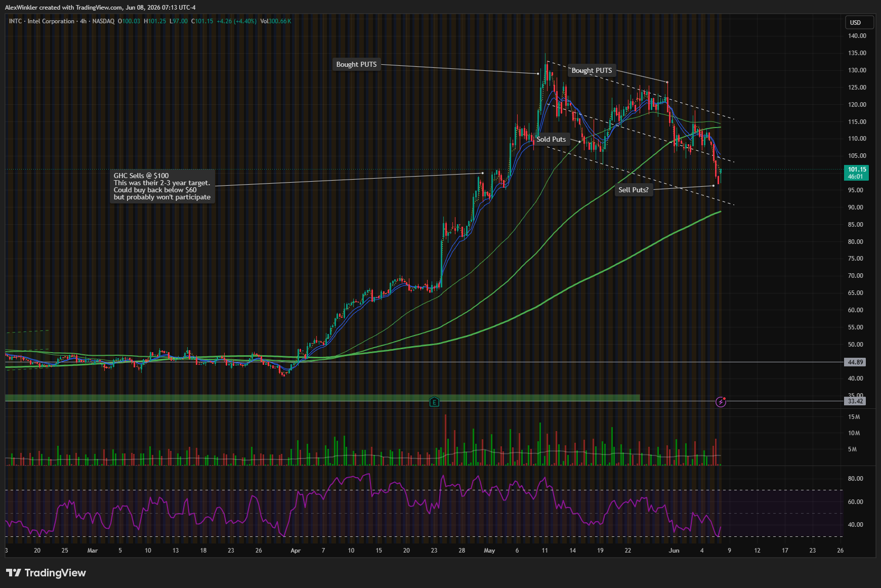Click the 140.00 price axis label
Viewport: 881px width, 588px height.
pyautogui.click(x=857, y=36)
